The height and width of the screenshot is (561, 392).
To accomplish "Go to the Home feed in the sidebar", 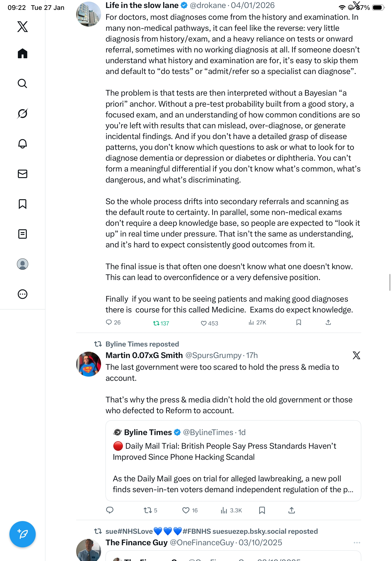I will 23,54.
